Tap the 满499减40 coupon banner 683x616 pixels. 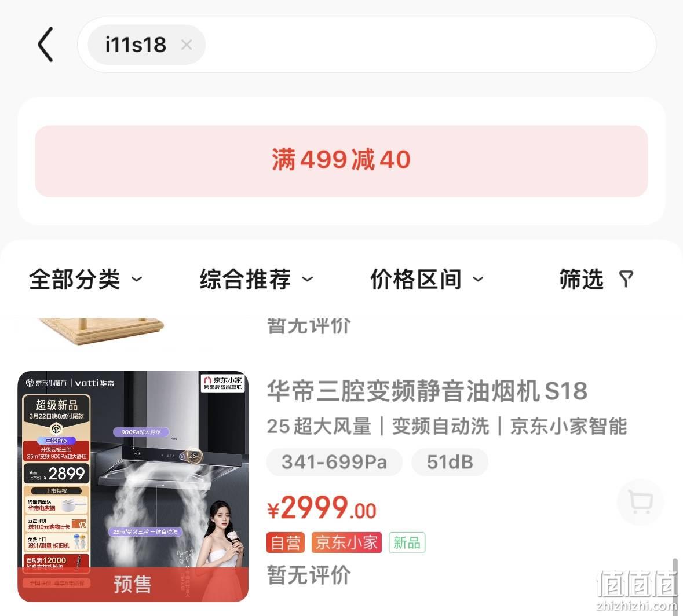click(x=342, y=161)
